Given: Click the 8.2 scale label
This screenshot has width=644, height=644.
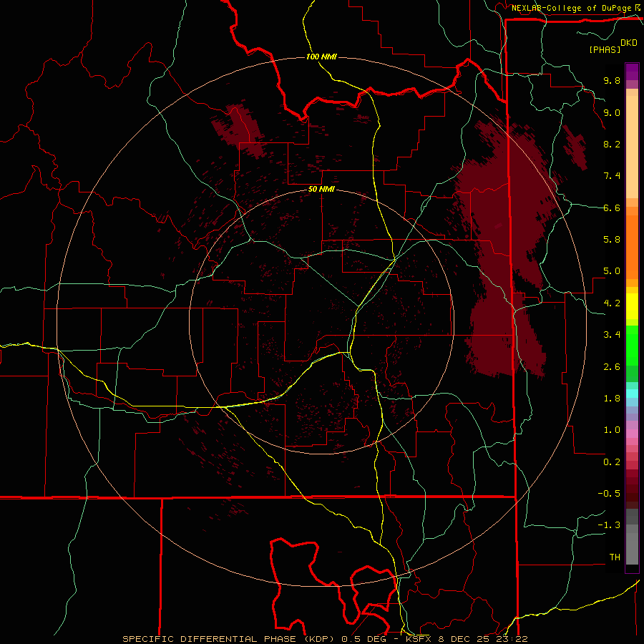Looking at the screenshot, I should click(612, 144).
